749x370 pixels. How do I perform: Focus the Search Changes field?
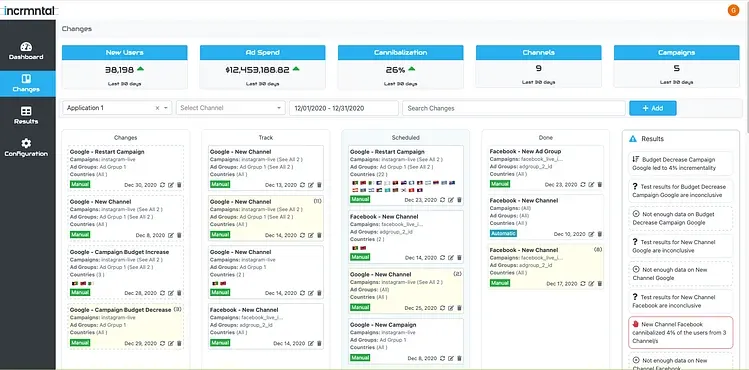click(x=514, y=108)
